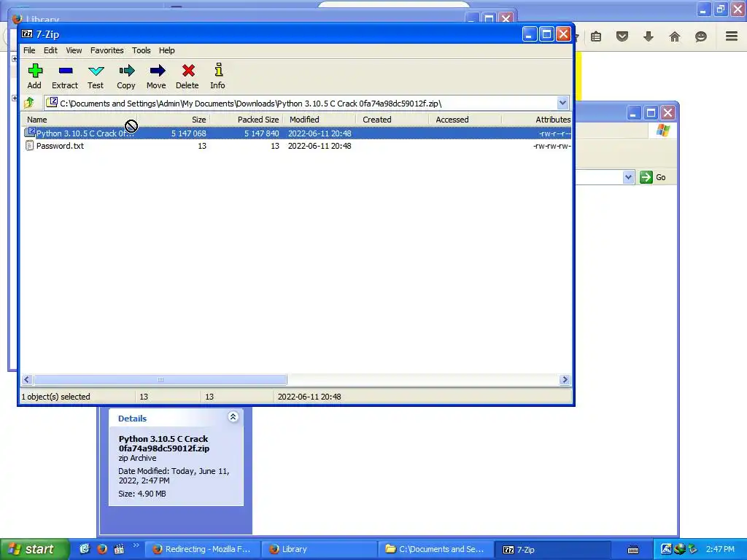Click Password.txt's modified date 2022-06-11 20:48

[320, 146]
